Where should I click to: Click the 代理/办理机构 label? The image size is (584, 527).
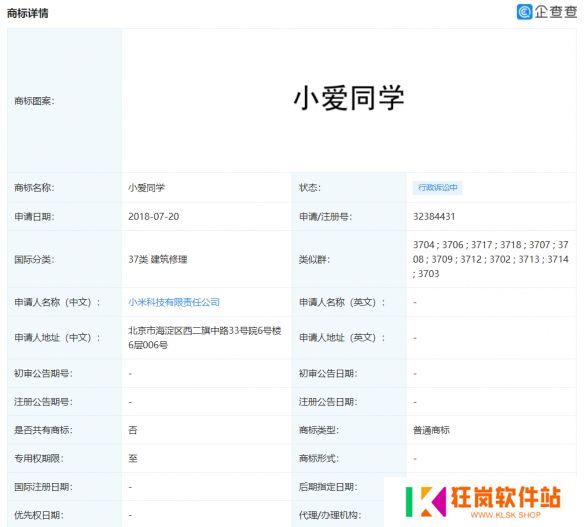tap(330, 515)
